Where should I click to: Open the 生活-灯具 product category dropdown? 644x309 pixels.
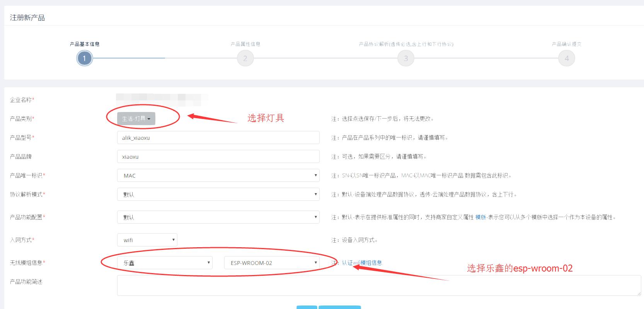click(136, 119)
